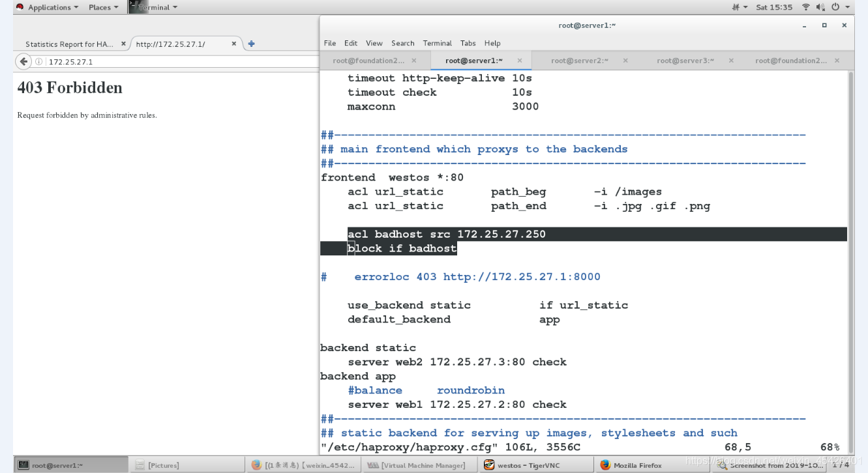Click the '403 Forbidden' heading
This screenshot has height=473, width=868.
[x=70, y=87]
